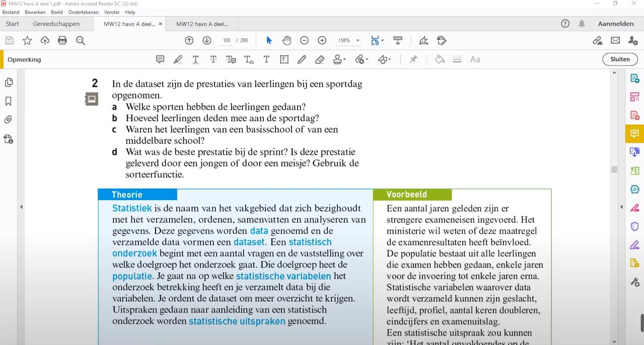Image resolution: width=644 pixels, height=345 pixels.
Task: Open the Help menu
Action: point(130,12)
